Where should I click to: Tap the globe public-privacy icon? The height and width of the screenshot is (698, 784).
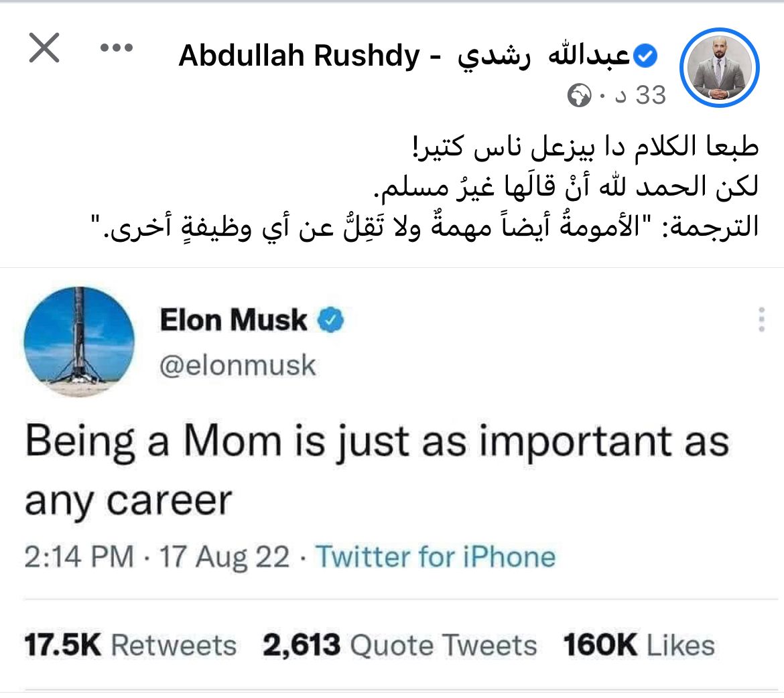point(579,97)
